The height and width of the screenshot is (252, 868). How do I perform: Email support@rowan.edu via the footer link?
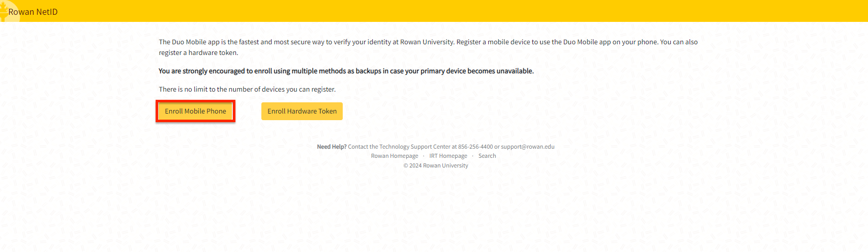point(527,147)
